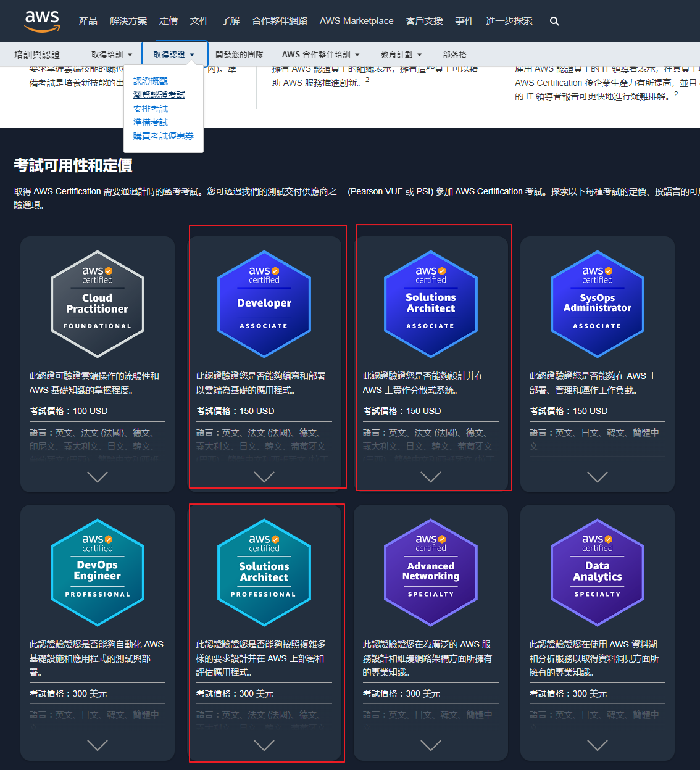The image size is (700, 770).
Task: Open the 教育計劃 dropdown
Action: pyautogui.click(x=401, y=54)
